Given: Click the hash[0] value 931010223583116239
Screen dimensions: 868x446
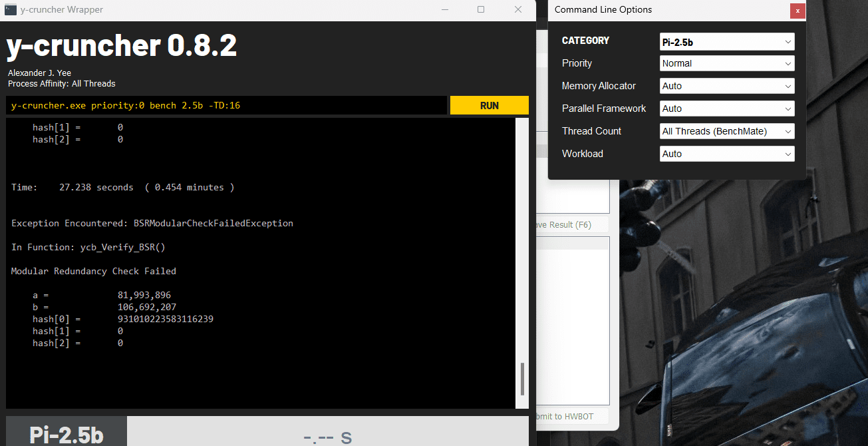Looking at the screenshot, I should tap(165, 320).
